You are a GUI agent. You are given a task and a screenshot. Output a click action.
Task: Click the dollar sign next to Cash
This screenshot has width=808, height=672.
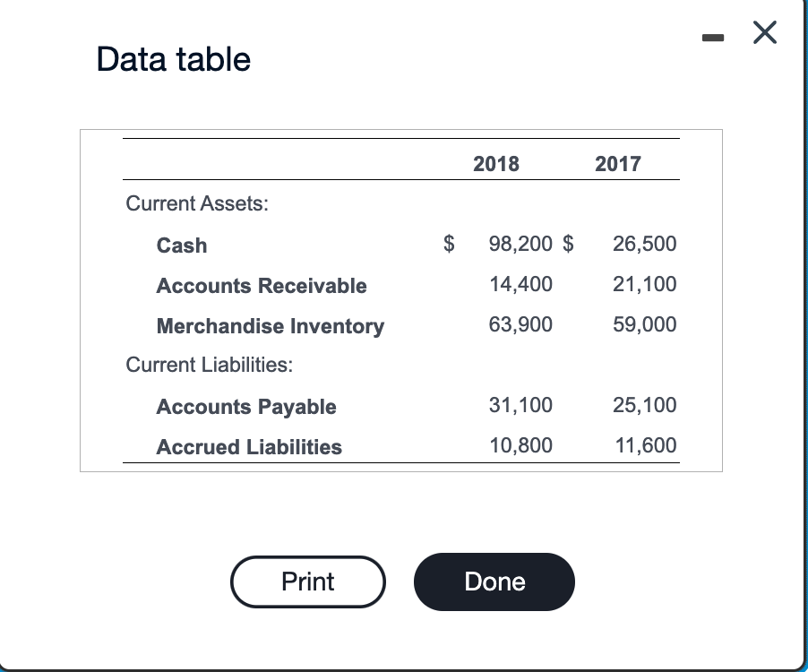[x=447, y=244]
